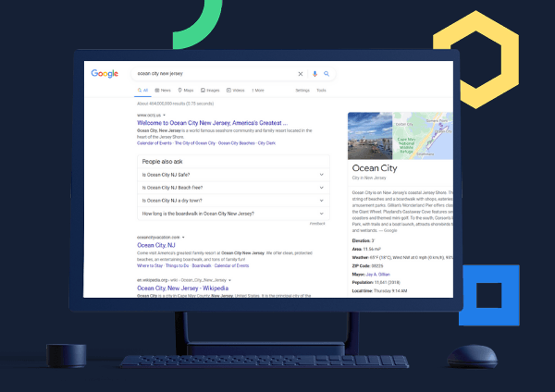Click mayor 'Jay A. Gillian' link
The height and width of the screenshot is (392, 555).
[x=378, y=275]
